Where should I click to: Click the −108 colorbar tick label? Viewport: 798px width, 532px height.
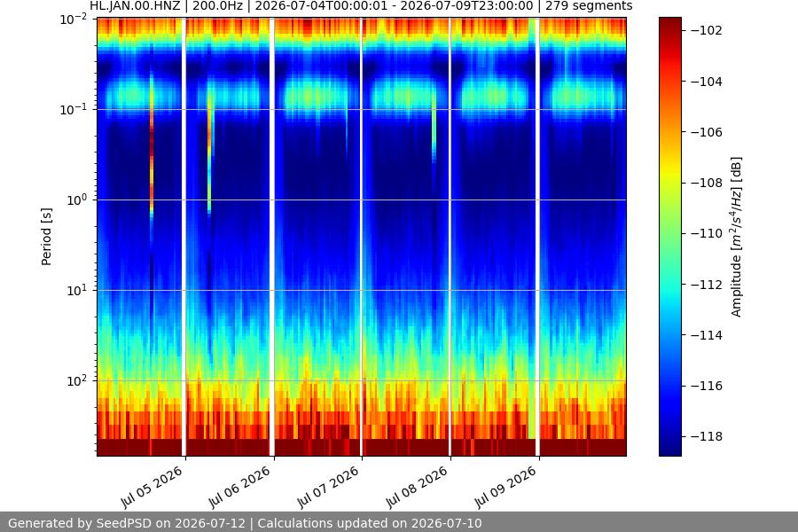[707, 183]
